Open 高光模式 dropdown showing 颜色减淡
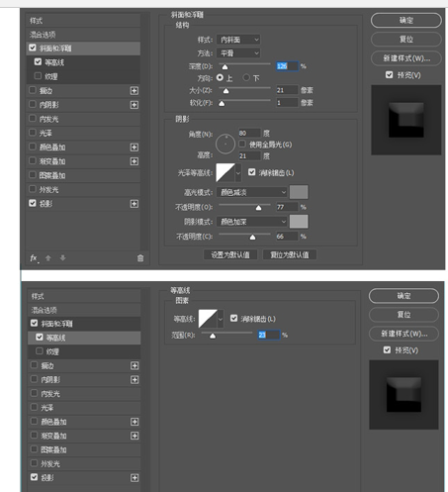The image size is (448, 492). [252, 192]
